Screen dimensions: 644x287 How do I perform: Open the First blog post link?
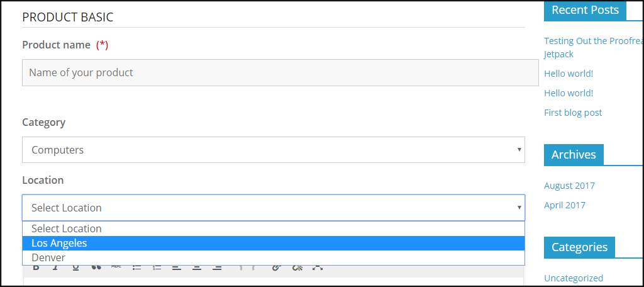[573, 113]
